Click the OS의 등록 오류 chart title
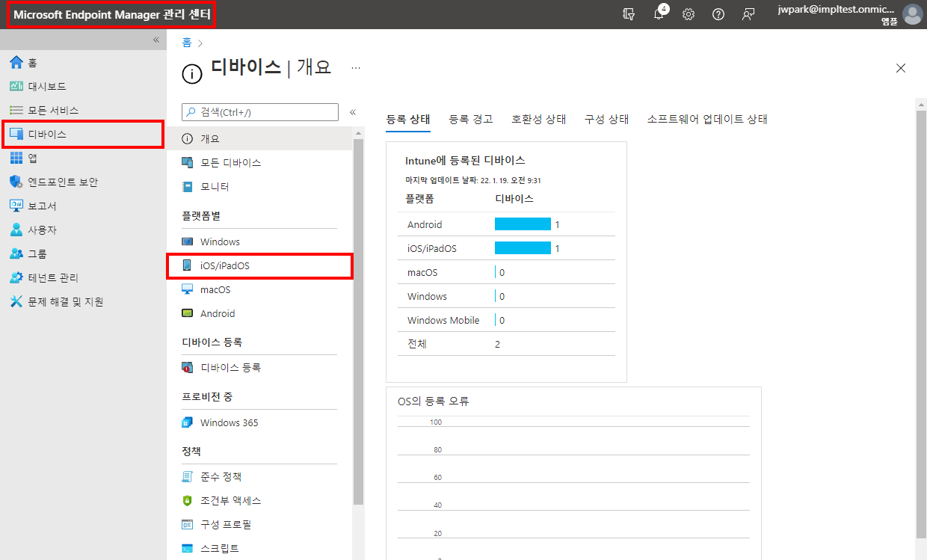The height and width of the screenshot is (560, 927). pos(434,401)
